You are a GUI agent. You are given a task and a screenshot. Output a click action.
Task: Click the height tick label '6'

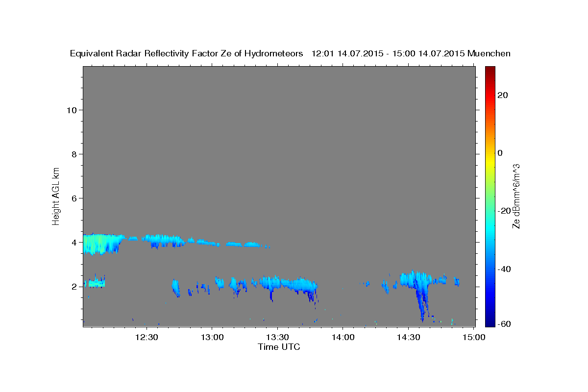74,198
